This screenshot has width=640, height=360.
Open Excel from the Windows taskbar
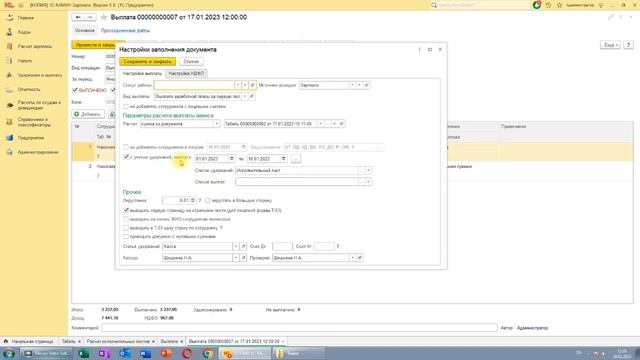84,353
